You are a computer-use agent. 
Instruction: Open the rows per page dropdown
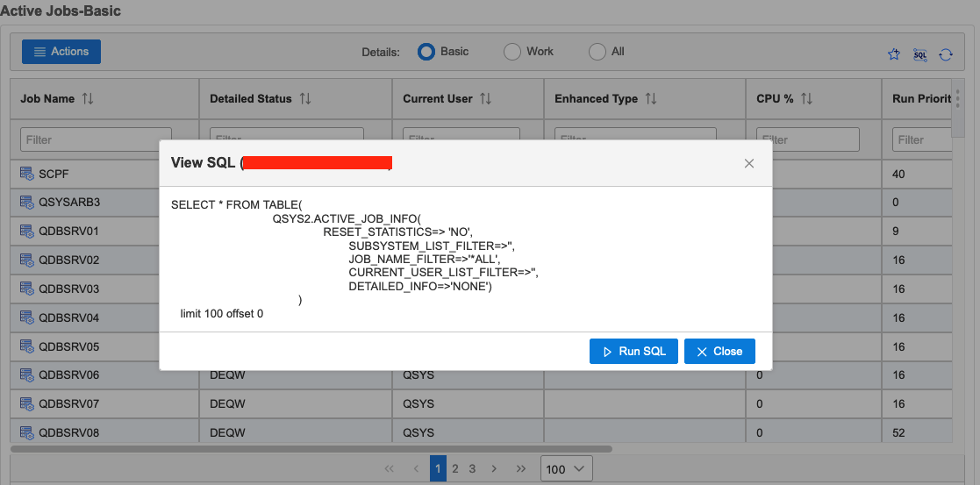coord(567,469)
